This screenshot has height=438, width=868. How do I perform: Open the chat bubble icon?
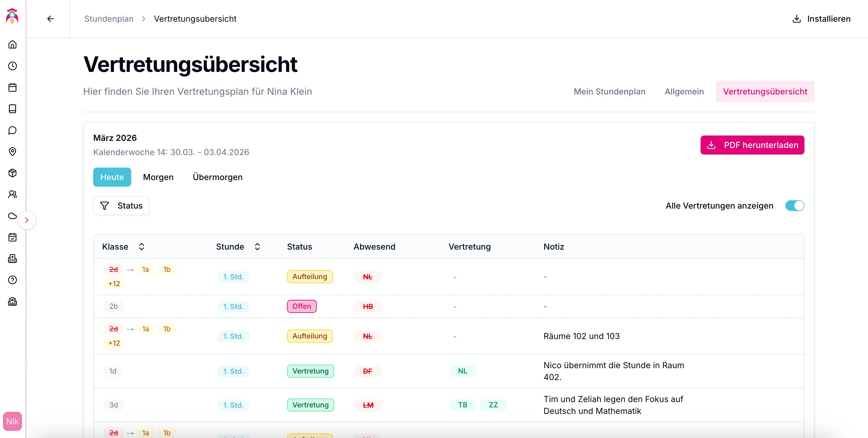click(12, 130)
